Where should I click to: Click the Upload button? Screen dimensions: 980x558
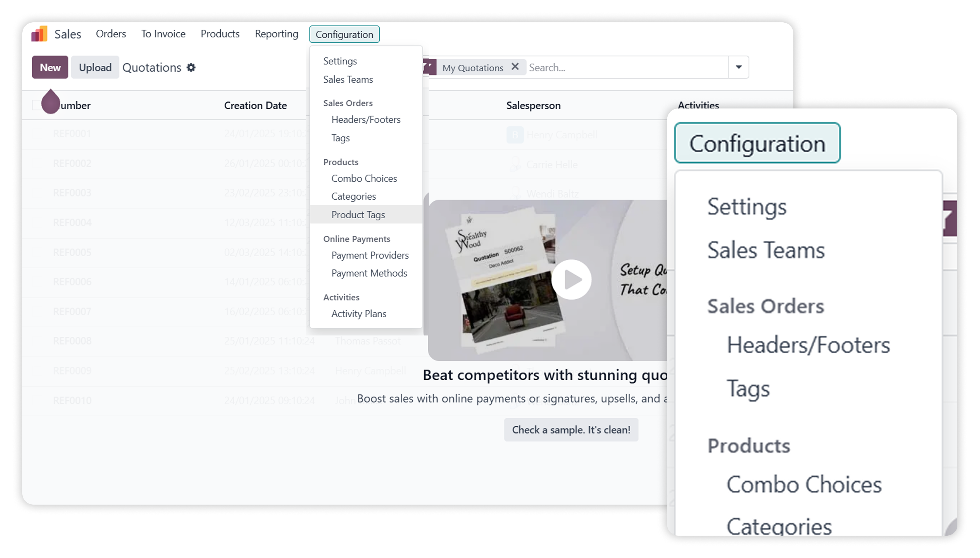tap(95, 67)
